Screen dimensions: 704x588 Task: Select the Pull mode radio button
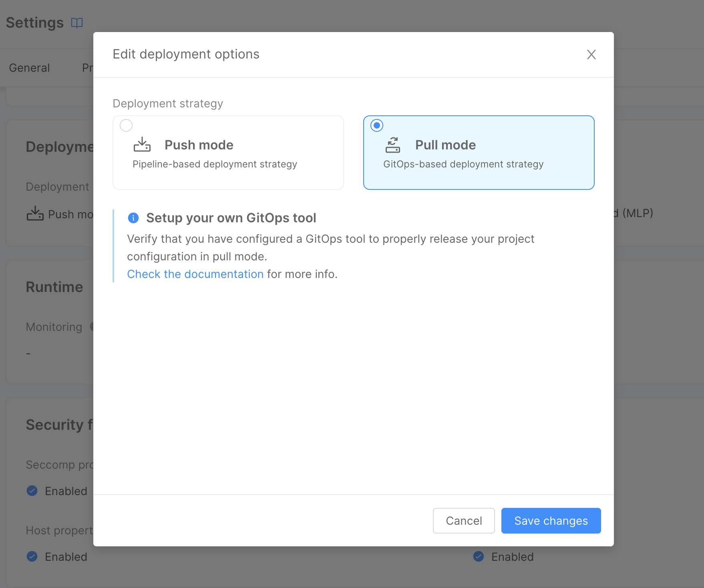point(377,125)
